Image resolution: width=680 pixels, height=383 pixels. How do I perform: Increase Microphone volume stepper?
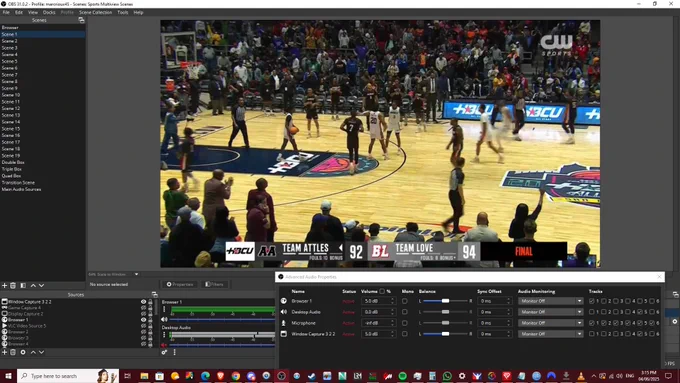pyautogui.click(x=392, y=321)
